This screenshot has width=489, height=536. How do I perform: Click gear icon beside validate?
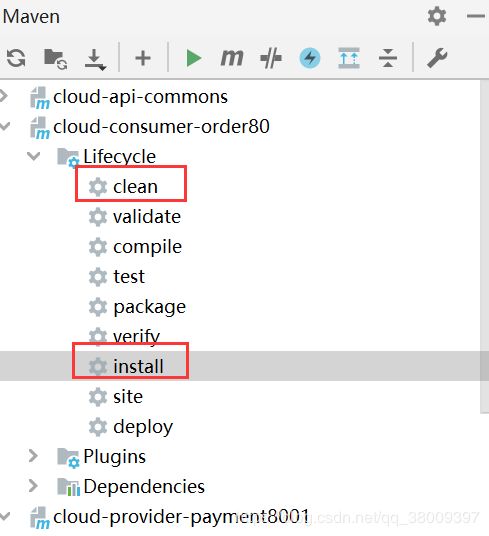(98, 217)
